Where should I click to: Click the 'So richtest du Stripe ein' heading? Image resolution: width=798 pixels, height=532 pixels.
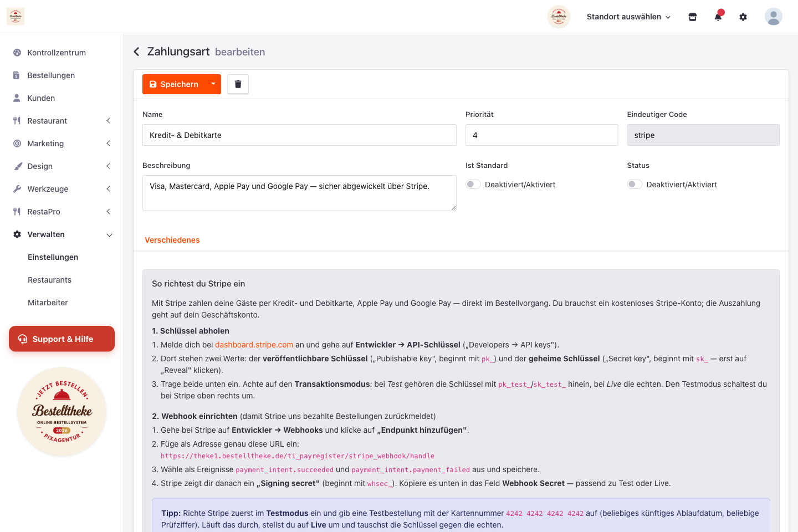198,284
